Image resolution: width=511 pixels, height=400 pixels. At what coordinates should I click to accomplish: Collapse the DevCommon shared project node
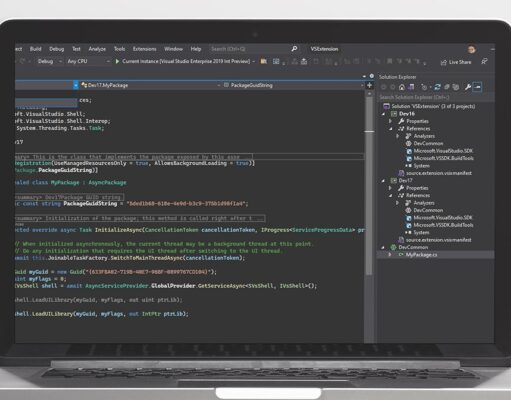click(384, 247)
